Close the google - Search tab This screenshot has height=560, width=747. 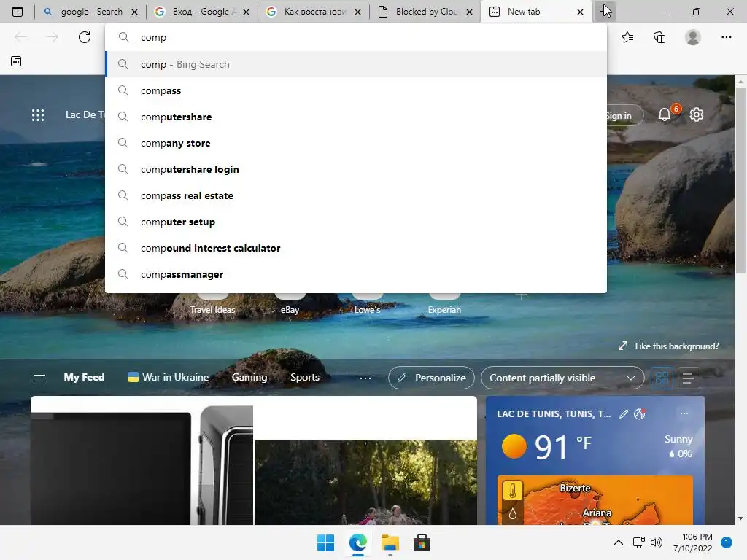135,12
